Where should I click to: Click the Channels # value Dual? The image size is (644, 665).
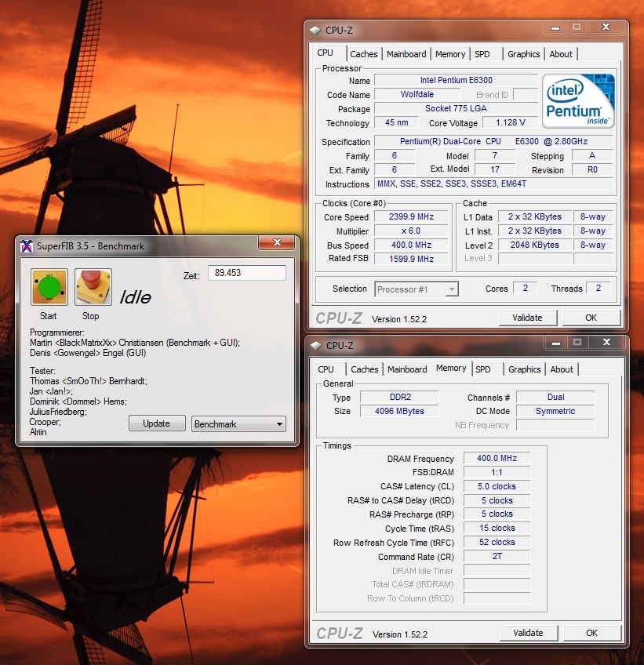pyautogui.click(x=555, y=397)
